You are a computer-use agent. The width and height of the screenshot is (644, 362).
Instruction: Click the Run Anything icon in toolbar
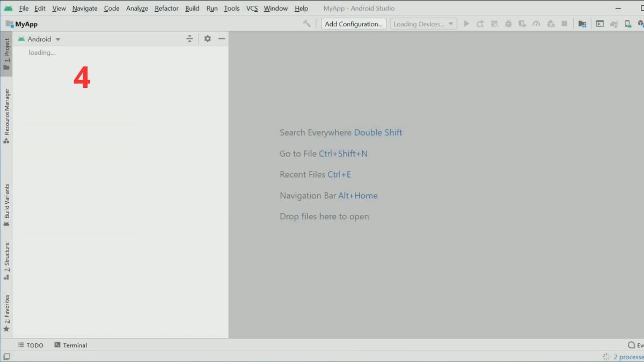coord(599,24)
